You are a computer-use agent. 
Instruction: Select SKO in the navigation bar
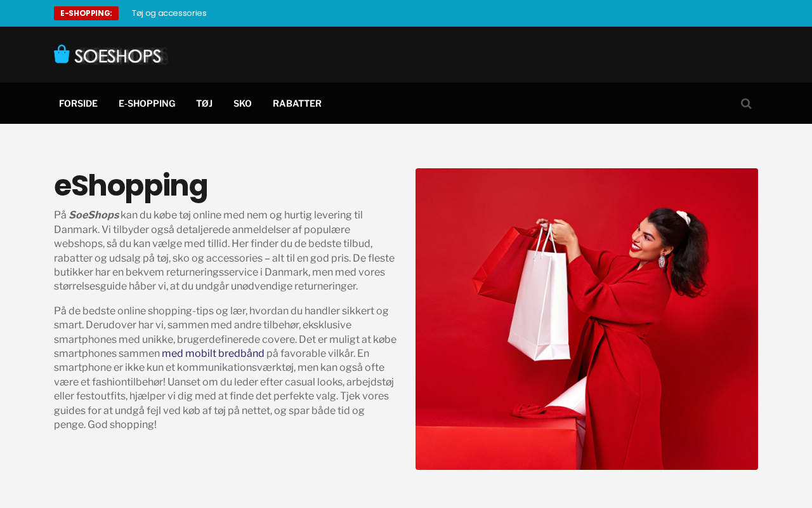pos(242,104)
